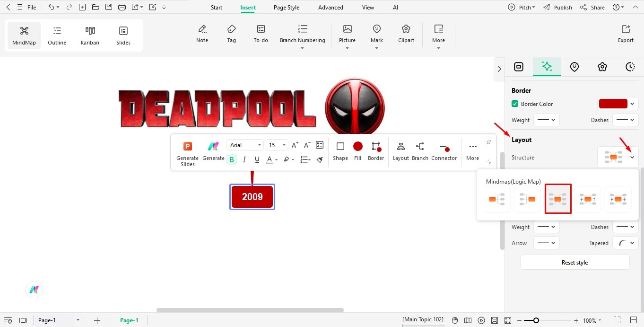The height and width of the screenshot is (327, 644).
Task: Click the Share button
Action: click(x=592, y=8)
